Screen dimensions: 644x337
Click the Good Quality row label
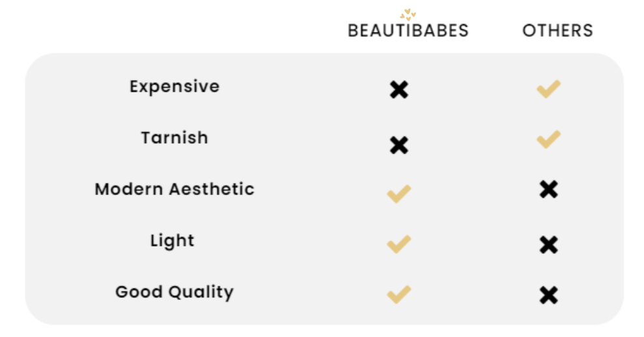(175, 292)
